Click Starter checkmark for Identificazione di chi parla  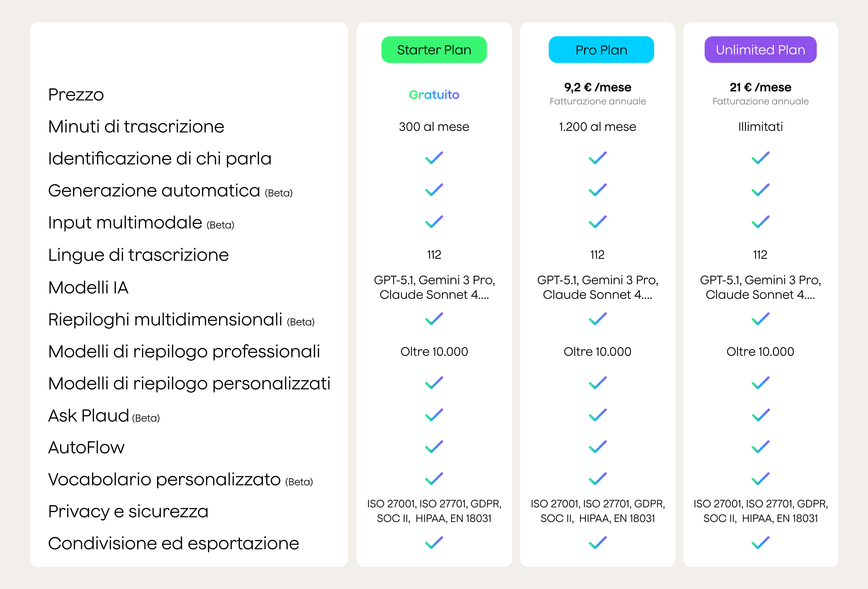click(434, 158)
